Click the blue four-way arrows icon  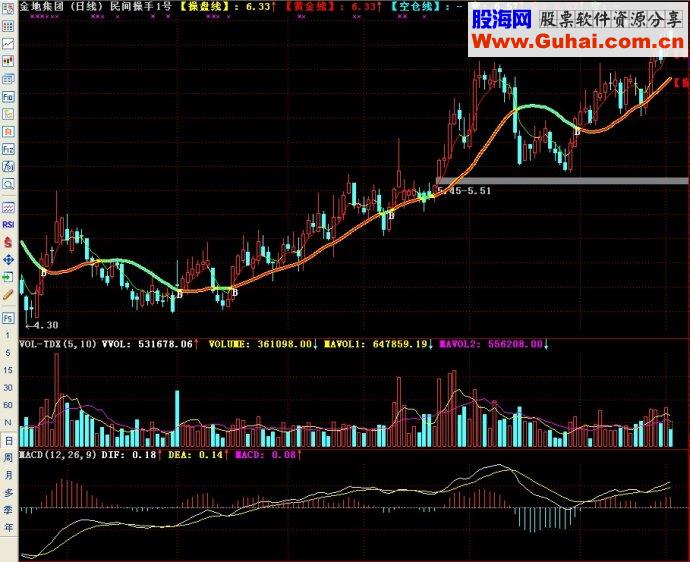[8, 260]
